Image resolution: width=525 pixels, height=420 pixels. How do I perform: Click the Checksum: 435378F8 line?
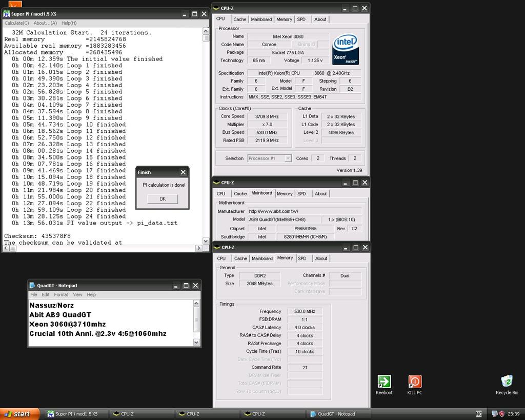[37, 236]
